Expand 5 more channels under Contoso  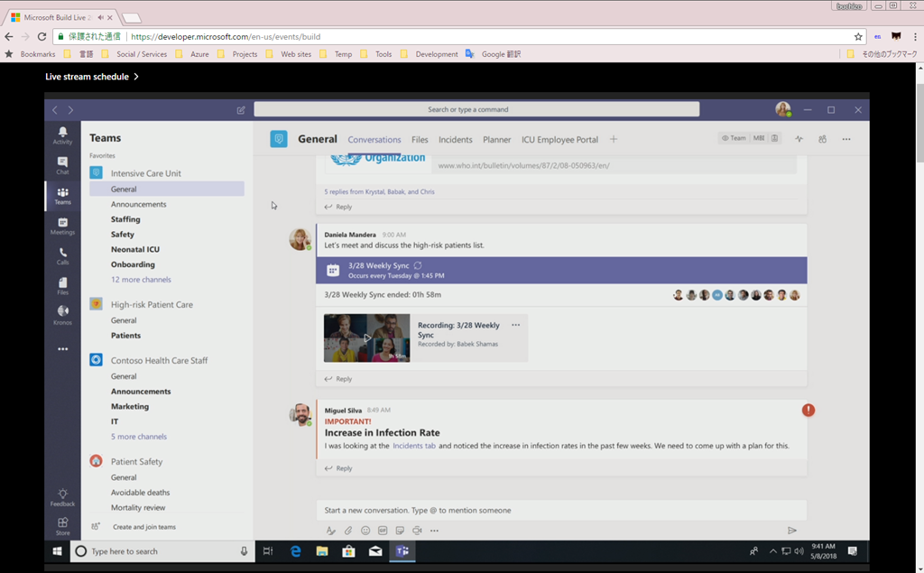click(x=138, y=437)
